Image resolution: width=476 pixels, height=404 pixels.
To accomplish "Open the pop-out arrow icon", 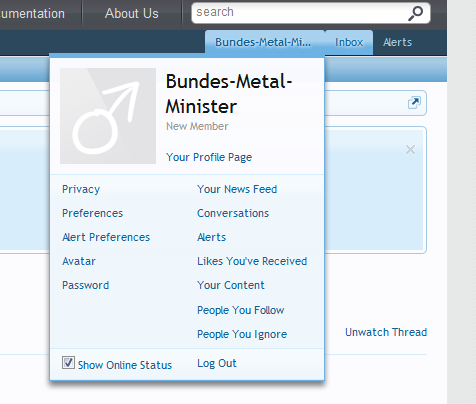I will [x=414, y=103].
